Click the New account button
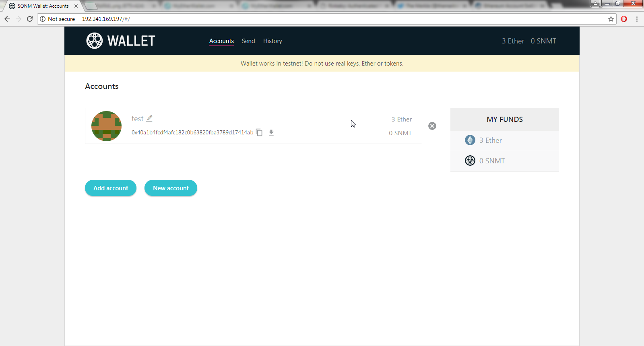644x346 pixels. coord(171,188)
